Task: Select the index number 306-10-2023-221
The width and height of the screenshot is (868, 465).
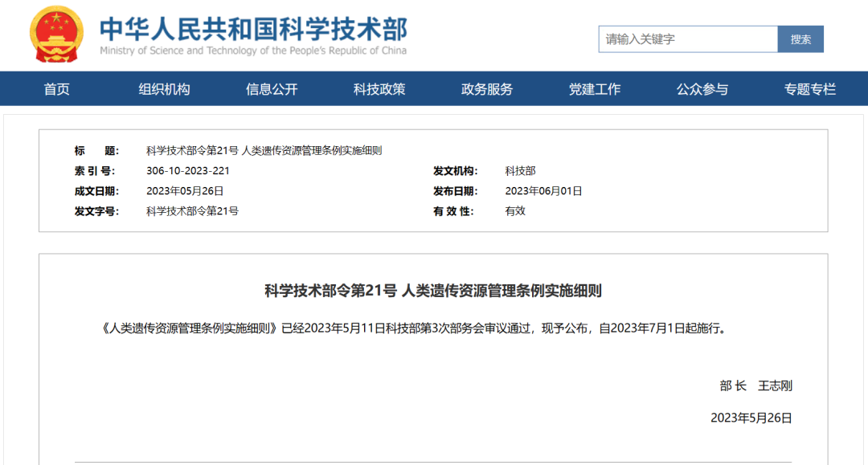Action: point(187,171)
